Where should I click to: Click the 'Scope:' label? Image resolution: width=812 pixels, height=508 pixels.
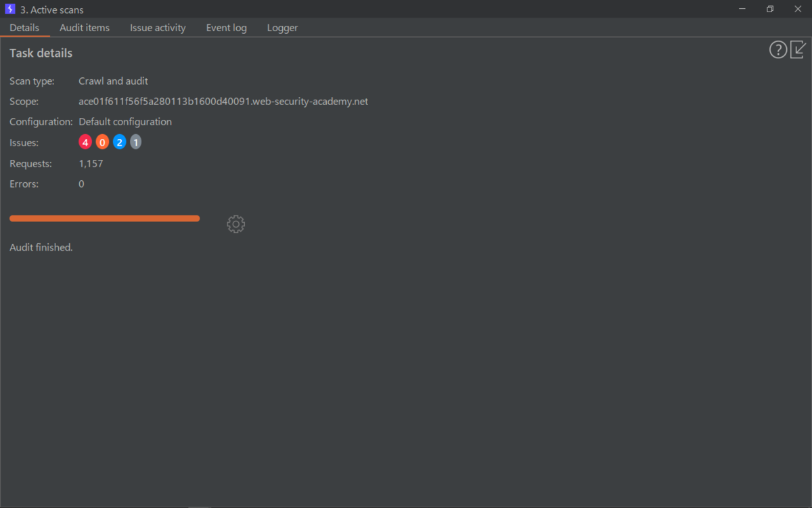pos(24,102)
